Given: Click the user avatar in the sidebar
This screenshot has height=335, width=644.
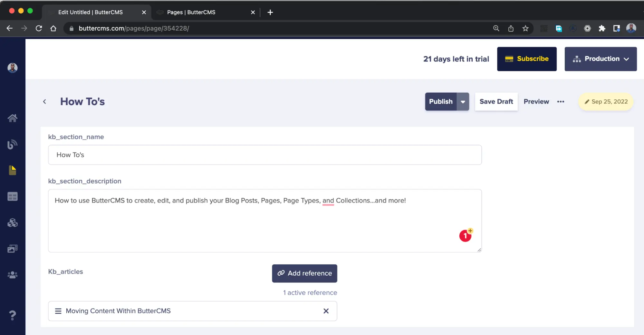Looking at the screenshot, I should 13,68.
